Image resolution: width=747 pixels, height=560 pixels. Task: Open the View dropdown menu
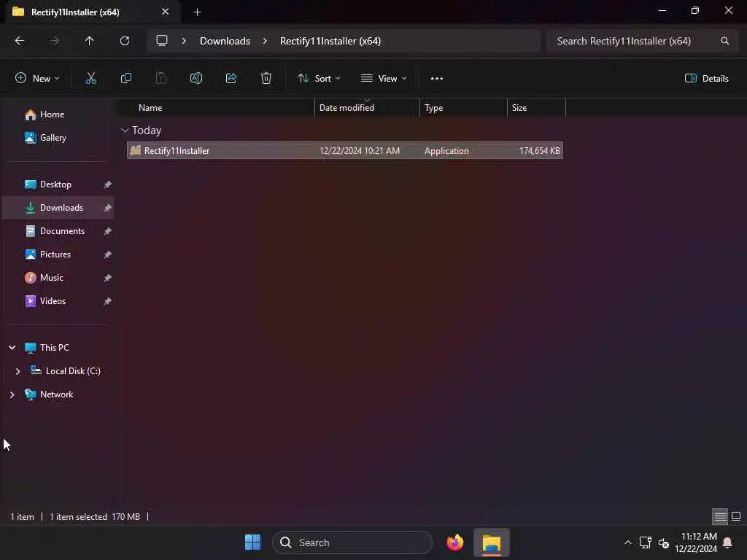click(384, 79)
